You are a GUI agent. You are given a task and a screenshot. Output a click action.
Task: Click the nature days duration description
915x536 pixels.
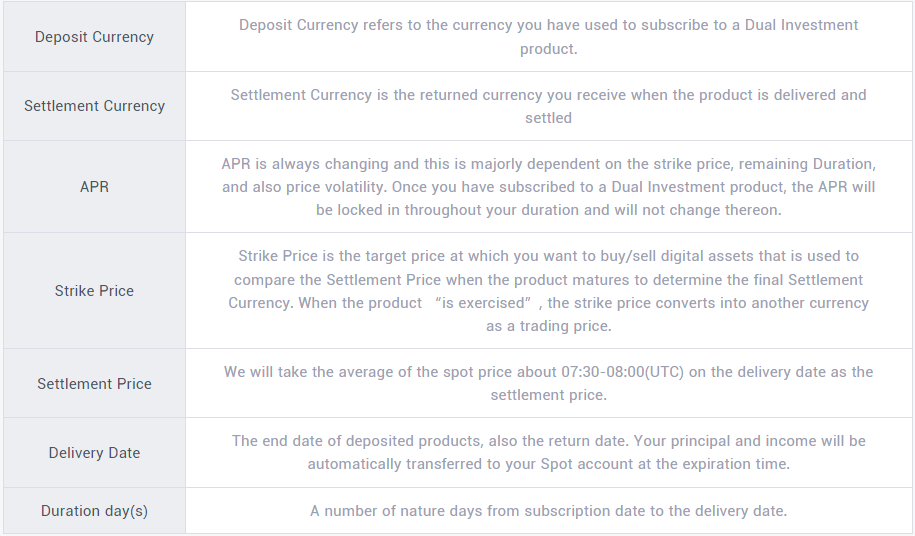click(549, 511)
